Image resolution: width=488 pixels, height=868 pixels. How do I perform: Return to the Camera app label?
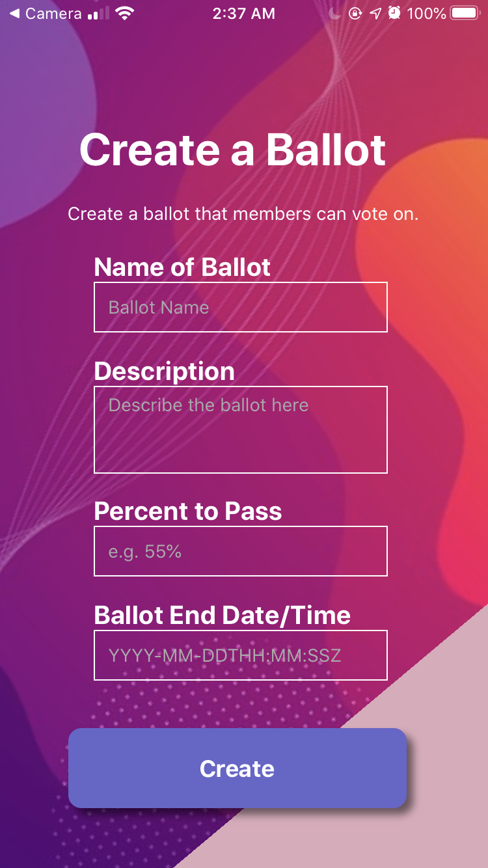[x=53, y=14]
